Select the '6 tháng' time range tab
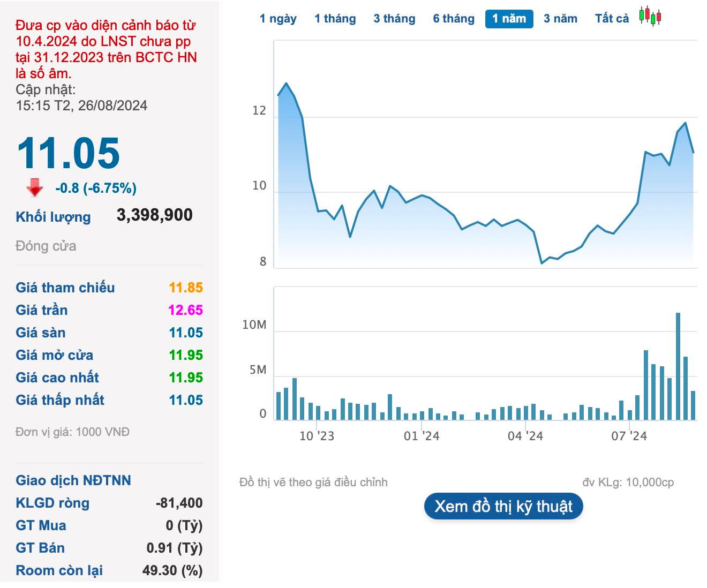This screenshot has width=707, height=588. pos(454,19)
